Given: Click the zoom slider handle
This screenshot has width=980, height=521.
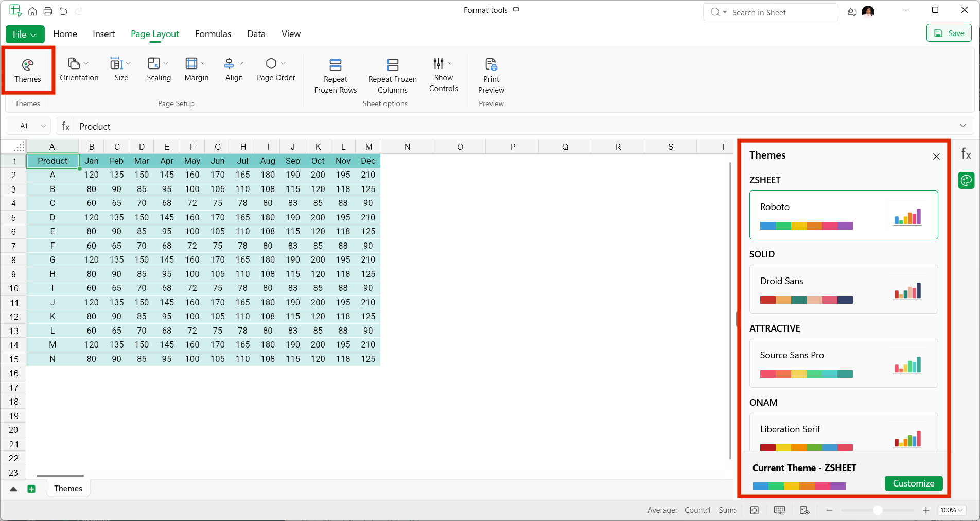Looking at the screenshot, I should [878, 510].
